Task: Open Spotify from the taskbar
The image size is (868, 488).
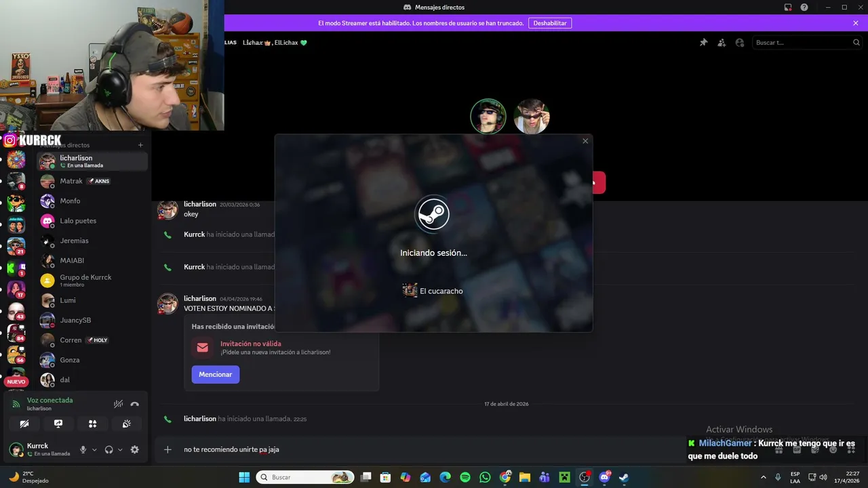Action: click(x=465, y=477)
